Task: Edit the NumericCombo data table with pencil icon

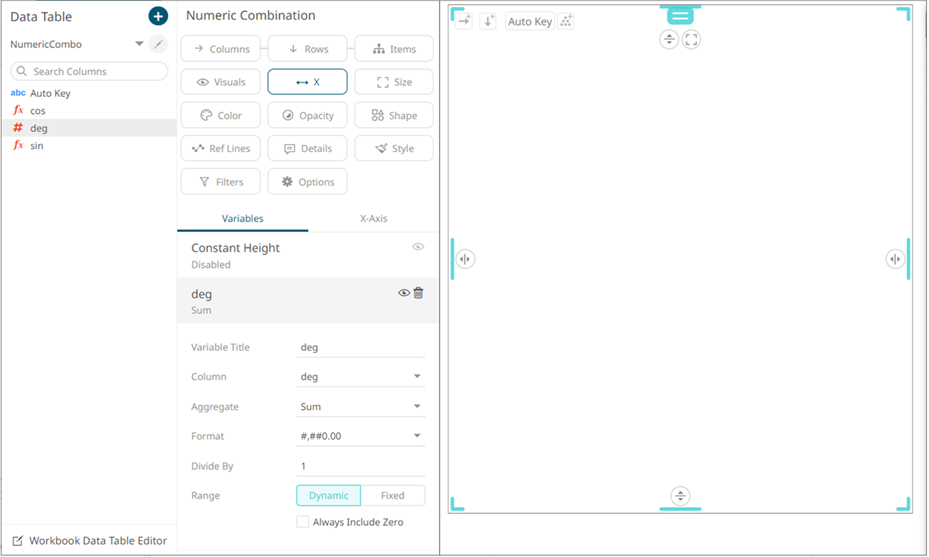Action: [x=158, y=44]
